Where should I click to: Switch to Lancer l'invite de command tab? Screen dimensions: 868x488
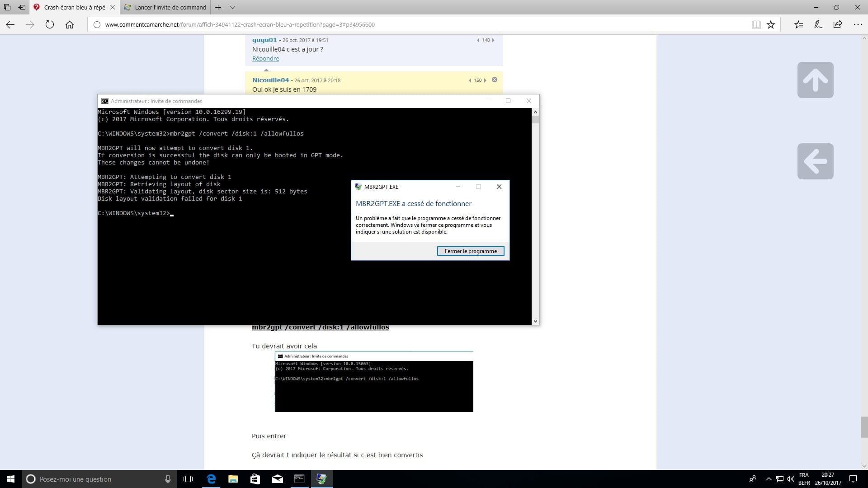point(165,7)
